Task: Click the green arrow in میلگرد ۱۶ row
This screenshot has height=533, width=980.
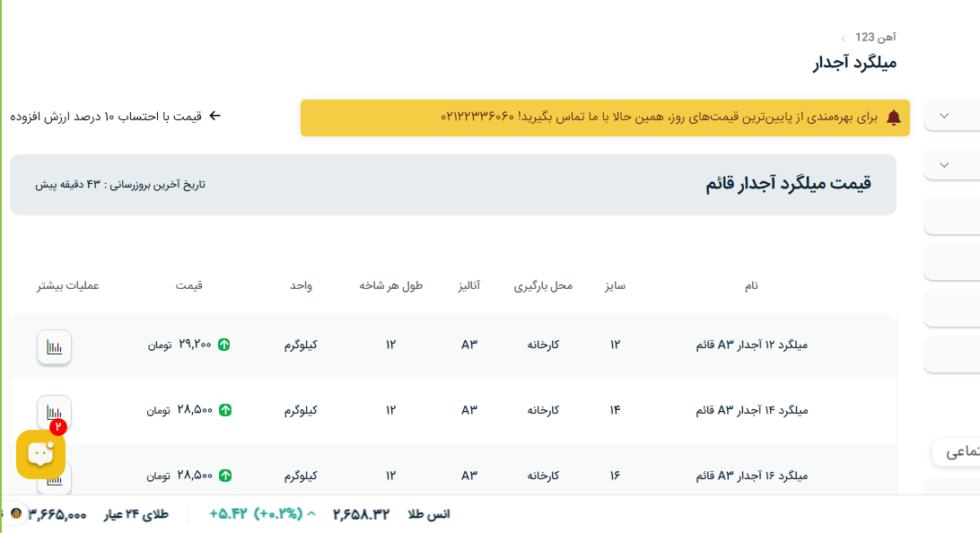Action: click(x=224, y=476)
